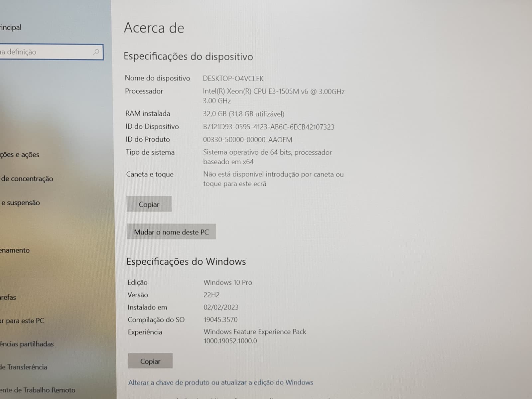Open the 'enamento' sidebar item
The image size is (532, 399).
click(x=15, y=250)
